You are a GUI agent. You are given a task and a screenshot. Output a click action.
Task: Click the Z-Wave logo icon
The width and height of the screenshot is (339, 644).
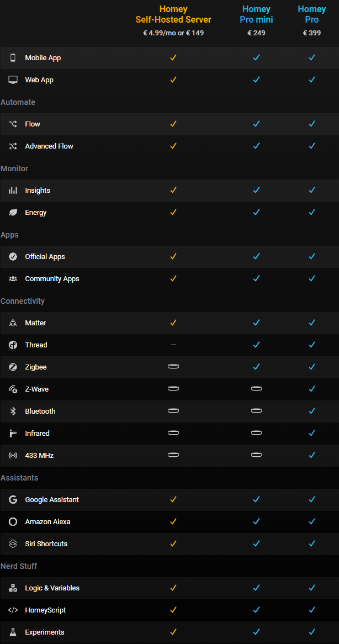(x=13, y=389)
